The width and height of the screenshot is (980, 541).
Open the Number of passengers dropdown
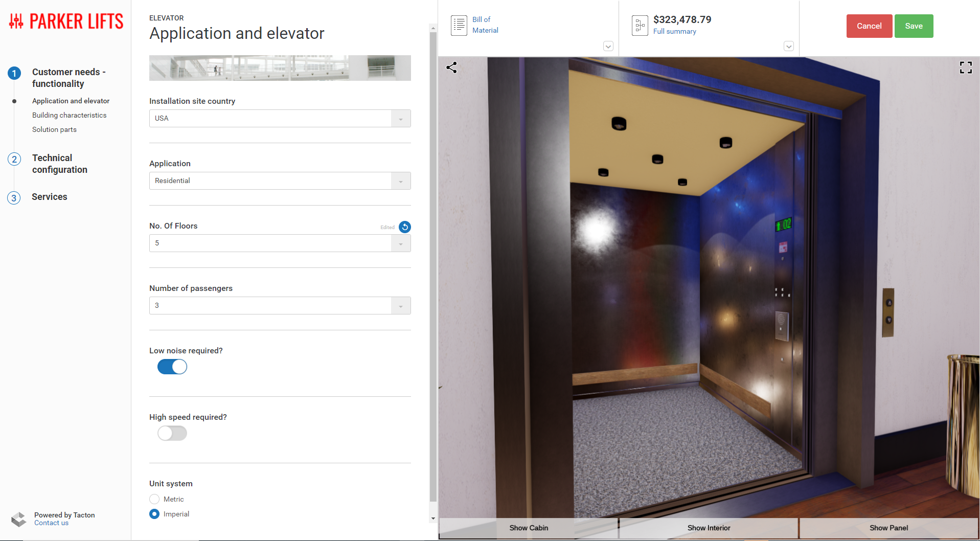400,305
